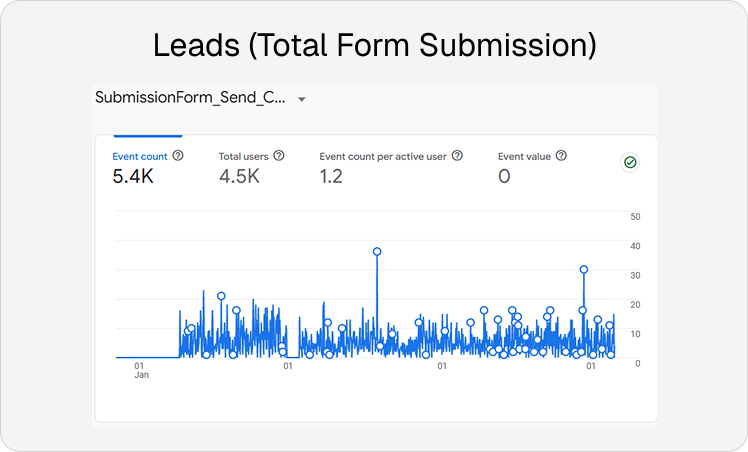The height and width of the screenshot is (452, 748).
Task: Click the tallest spike data point in chart
Action: pyautogui.click(x=377, y=251)
